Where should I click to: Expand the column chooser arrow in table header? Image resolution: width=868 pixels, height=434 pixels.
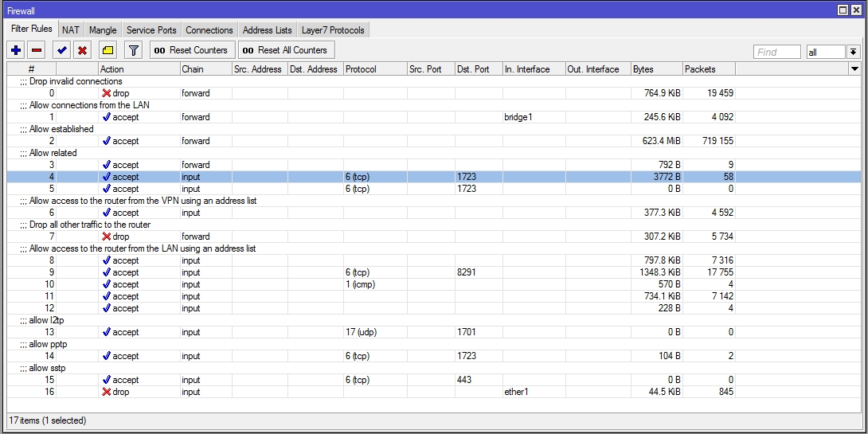855,69
